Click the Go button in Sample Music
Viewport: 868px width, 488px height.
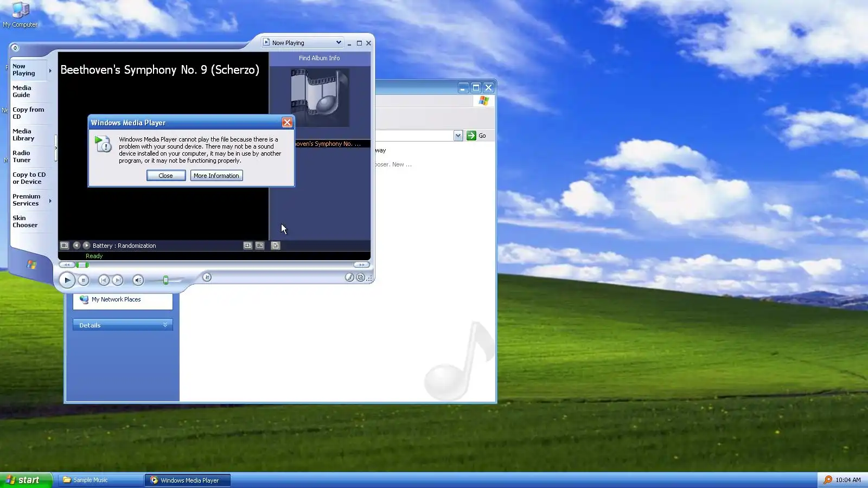476,136
